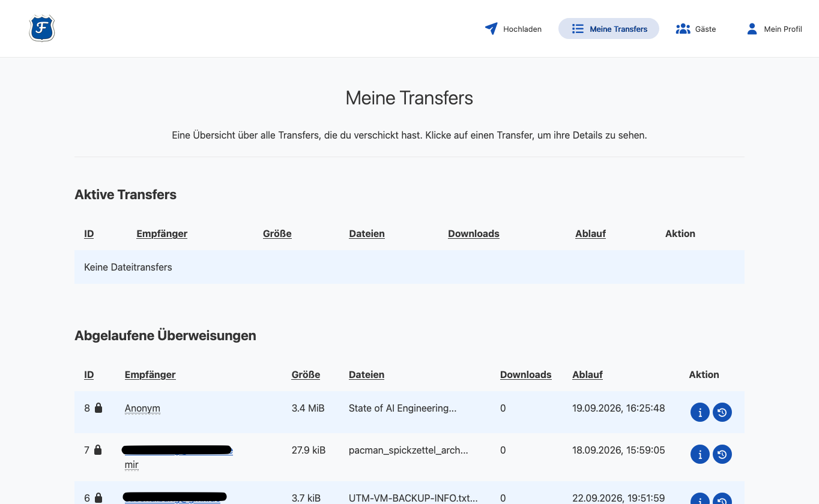Reactivate transfer 8 with history icon

pos(722,412)
